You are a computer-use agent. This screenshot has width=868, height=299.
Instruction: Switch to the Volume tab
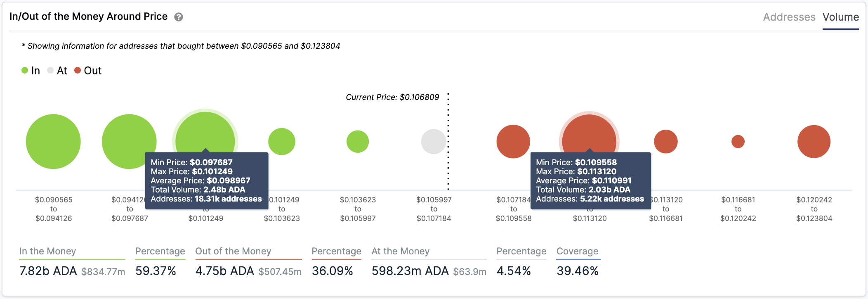pos(841,17)
